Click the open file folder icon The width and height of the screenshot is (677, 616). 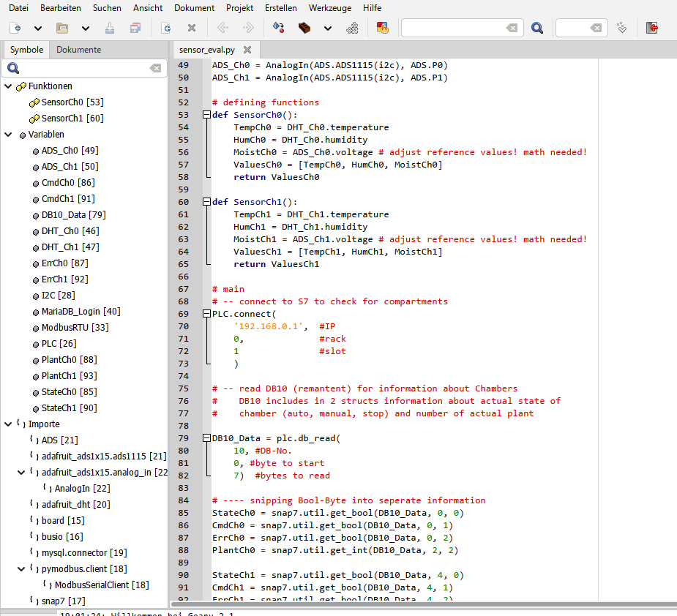coord(62,29)
